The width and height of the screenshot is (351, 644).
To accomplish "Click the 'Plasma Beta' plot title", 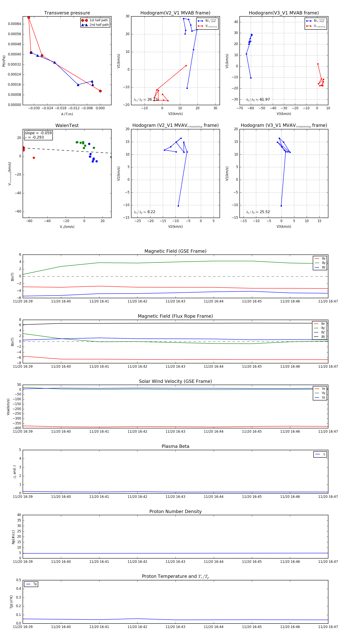I will [x=175, y=447].
